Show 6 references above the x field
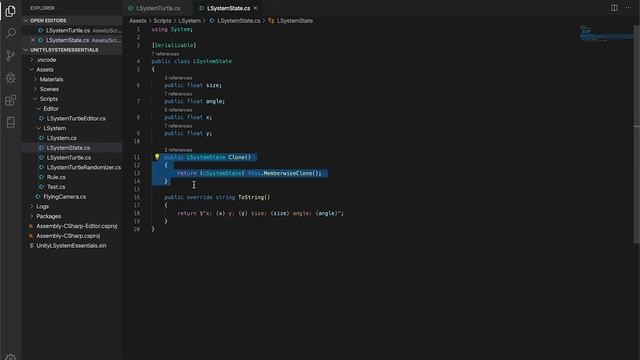Viewport: 640px width, 360px height. (178, 110)
